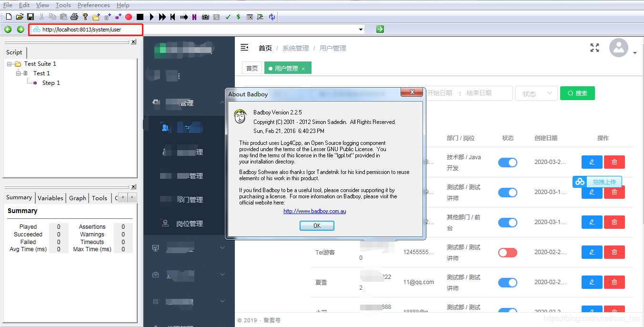
Task: Open the 状态 status dropdown
Action: click(x=536, y=93)
